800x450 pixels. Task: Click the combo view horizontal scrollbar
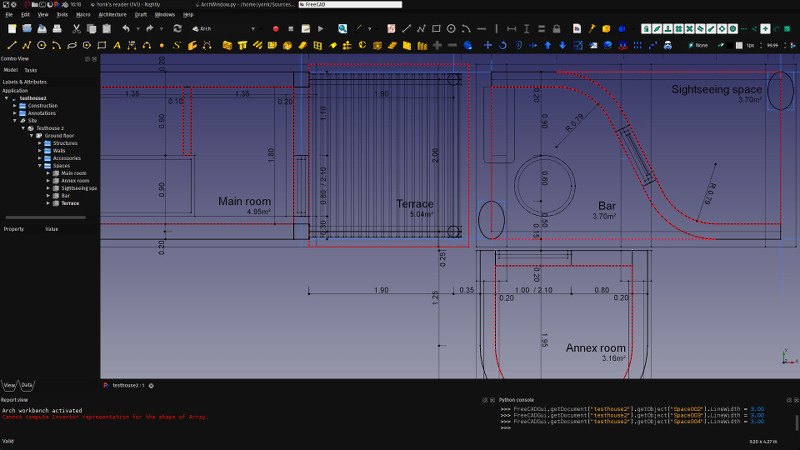45,217
